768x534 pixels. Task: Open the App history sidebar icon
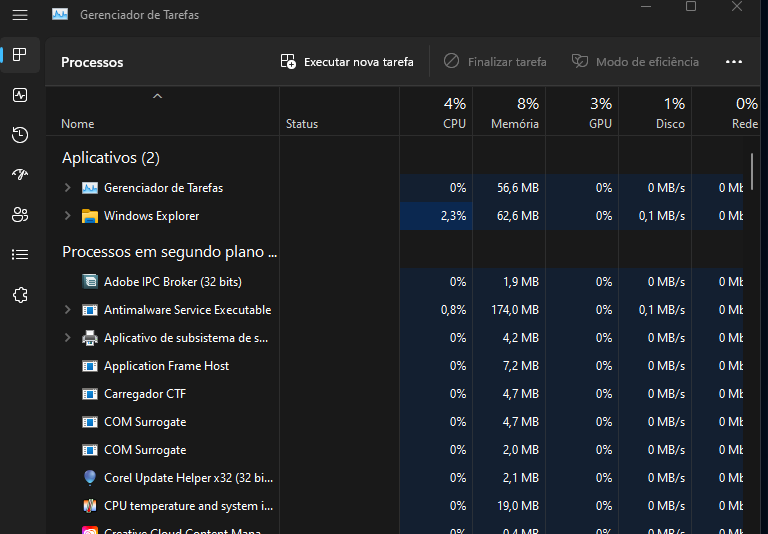20,135
